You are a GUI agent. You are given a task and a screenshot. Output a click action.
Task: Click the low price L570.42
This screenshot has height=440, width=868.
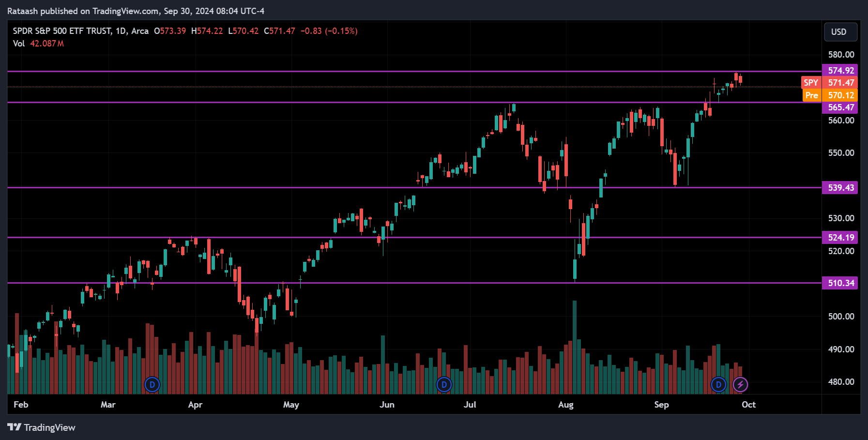(x=244, y=31)
